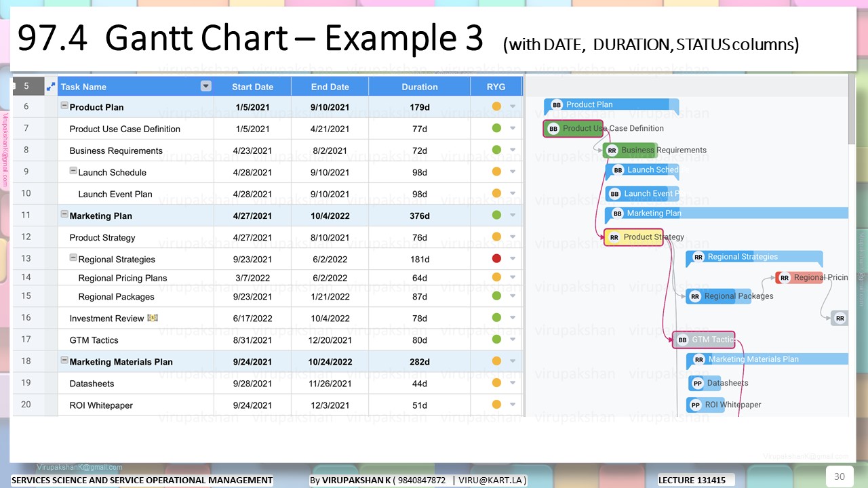Collapse the Product Plan group
Viewport: 868px width, 488px height.
(x=64, y=106)
